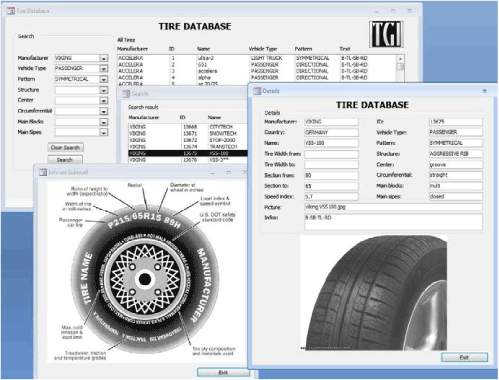This screenshot has height=380, width=499.
Task: Click the TGI logo image
Action: 386,34
